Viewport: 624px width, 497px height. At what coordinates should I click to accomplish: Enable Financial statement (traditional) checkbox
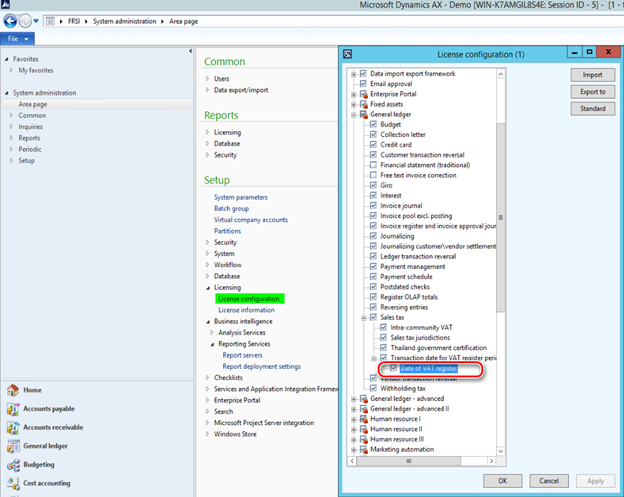point(373,165)
